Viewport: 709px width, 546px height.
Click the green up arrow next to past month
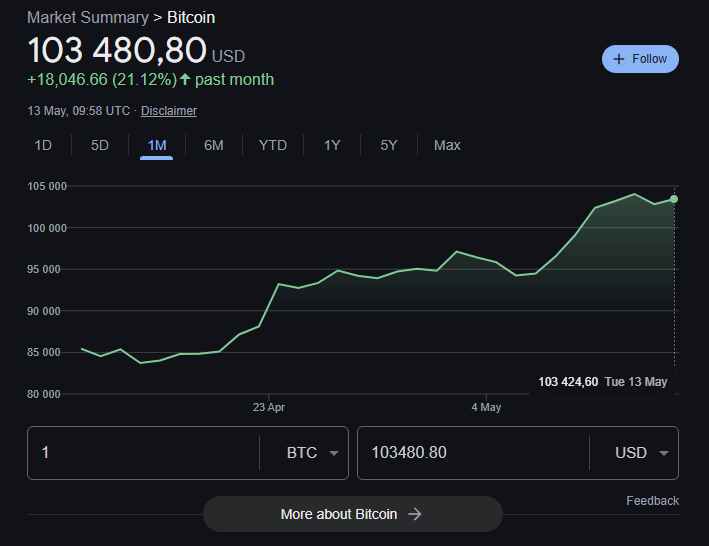click(184, 80)
